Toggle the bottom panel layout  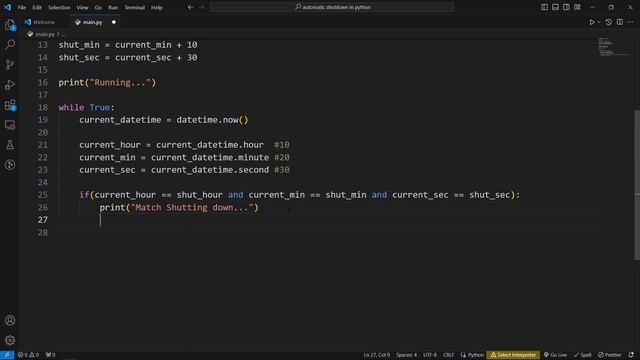pos(555,7)
